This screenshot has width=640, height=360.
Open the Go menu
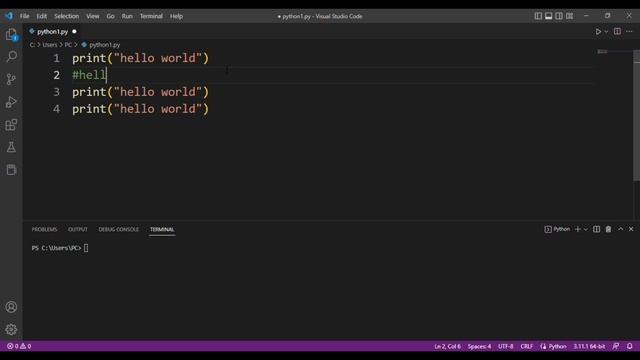click(x=111, y=16)
